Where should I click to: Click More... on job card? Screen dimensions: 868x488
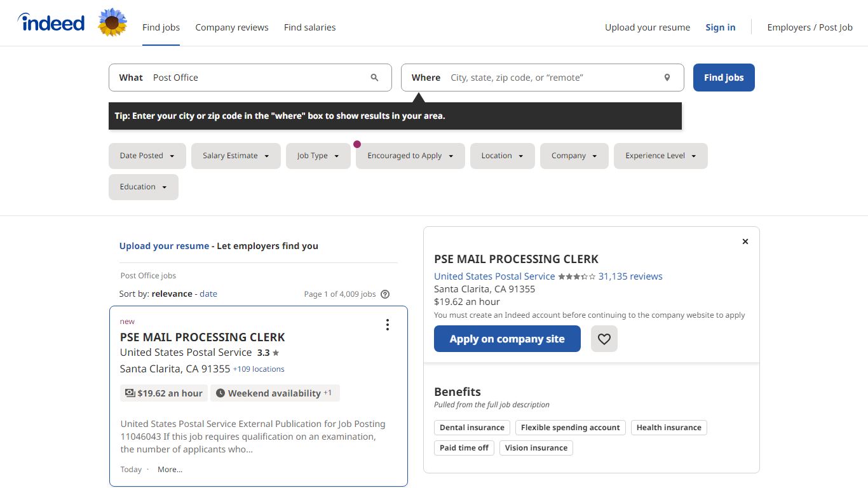[170, 470]
